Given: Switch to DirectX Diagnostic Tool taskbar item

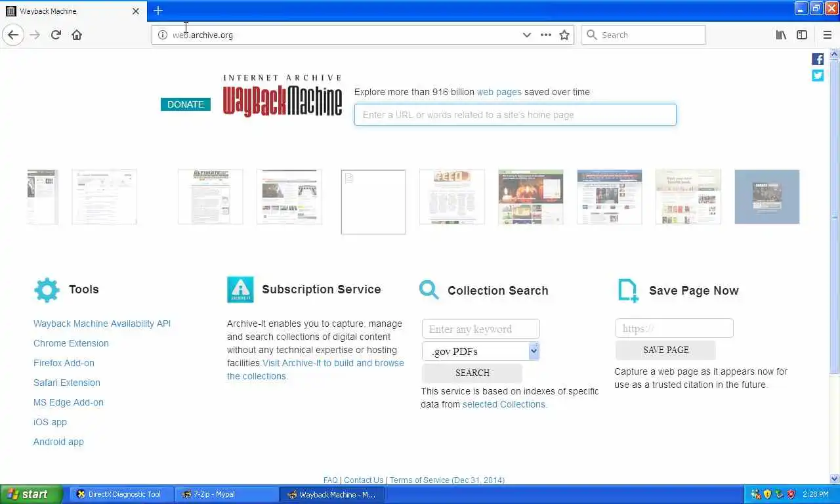Looking at the screenshot, I should [x=121, y=494].
